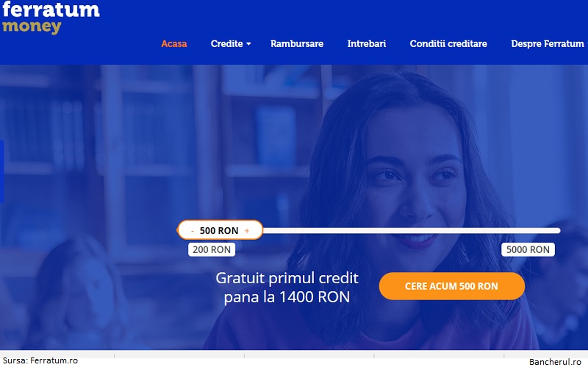Viewport: 588px width, 370px height.
Task: Go to the Rambursare page
Action: coord(297,43)
